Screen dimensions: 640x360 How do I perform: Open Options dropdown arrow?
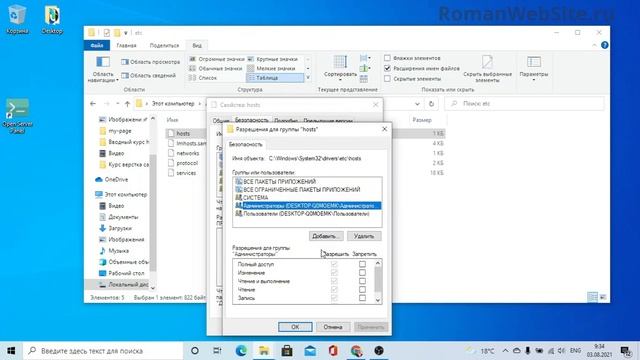[x=533, y=80]
